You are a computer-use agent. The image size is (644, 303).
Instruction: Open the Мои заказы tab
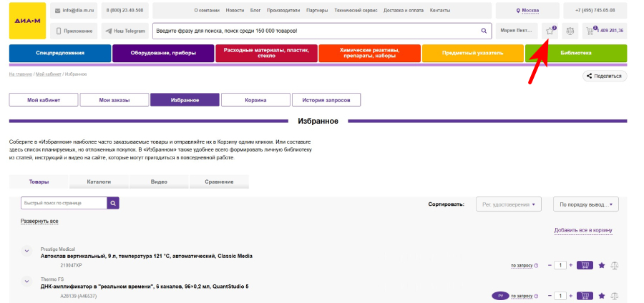click(114, 100)
